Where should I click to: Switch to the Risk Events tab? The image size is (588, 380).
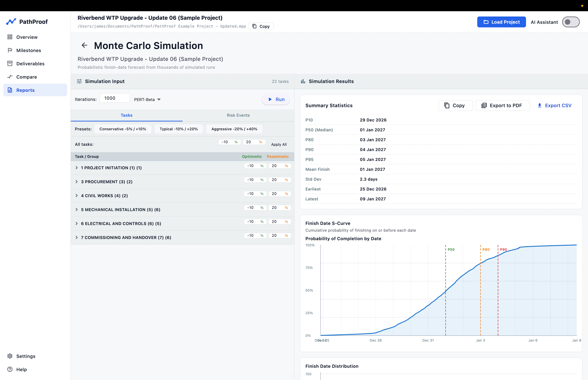238,115
